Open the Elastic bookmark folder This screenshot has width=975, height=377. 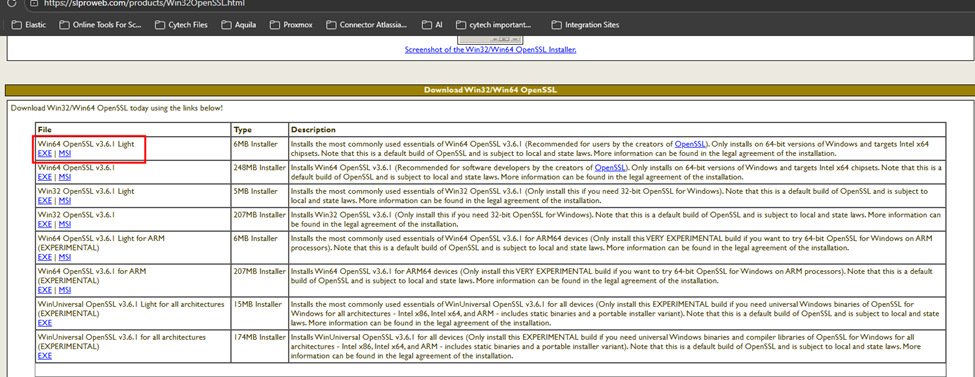[29, 25]
